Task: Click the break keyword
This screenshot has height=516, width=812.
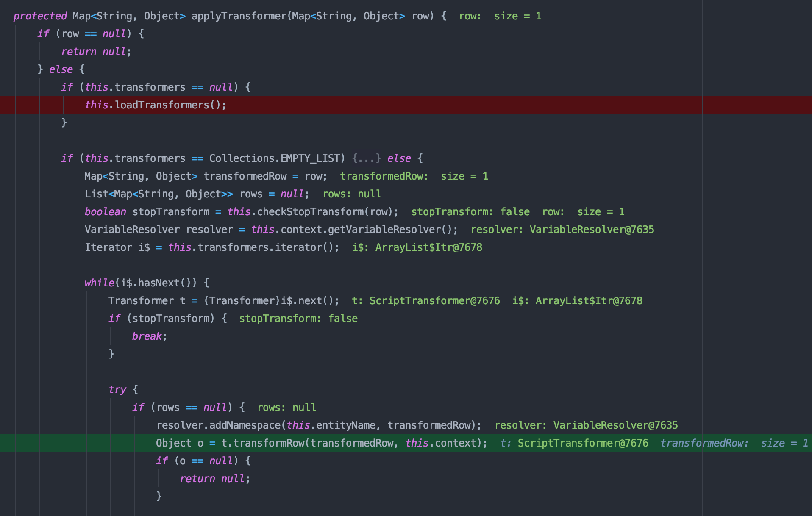Action: click(x=147, y=336)
